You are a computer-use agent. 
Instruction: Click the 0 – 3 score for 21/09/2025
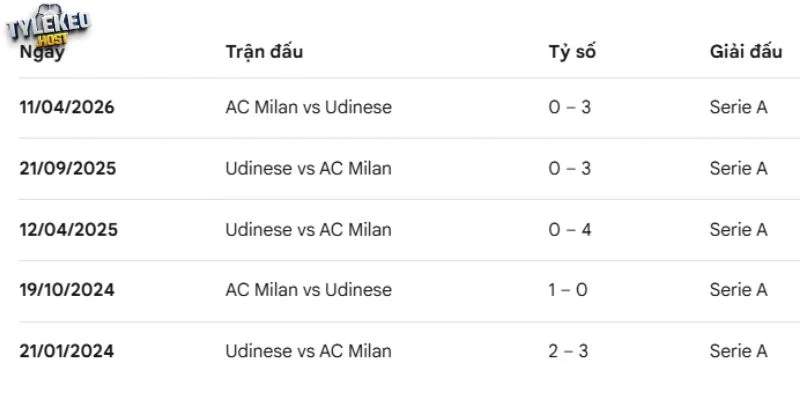569,168
